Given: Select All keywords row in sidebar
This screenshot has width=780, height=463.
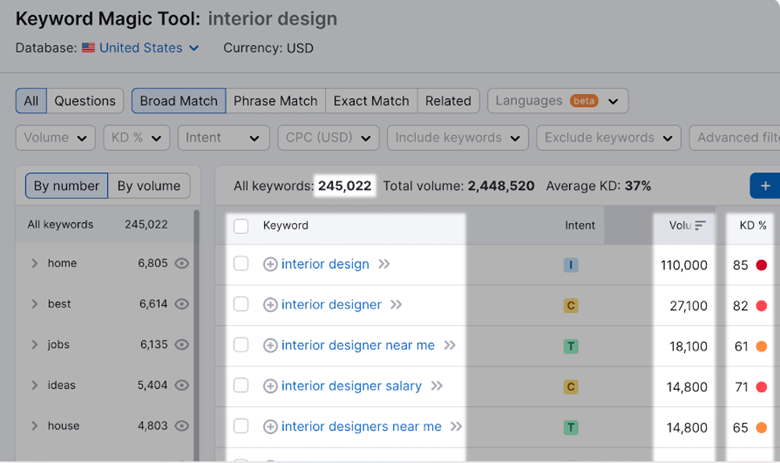Looking at the screenshot, I should click(104, 225).
